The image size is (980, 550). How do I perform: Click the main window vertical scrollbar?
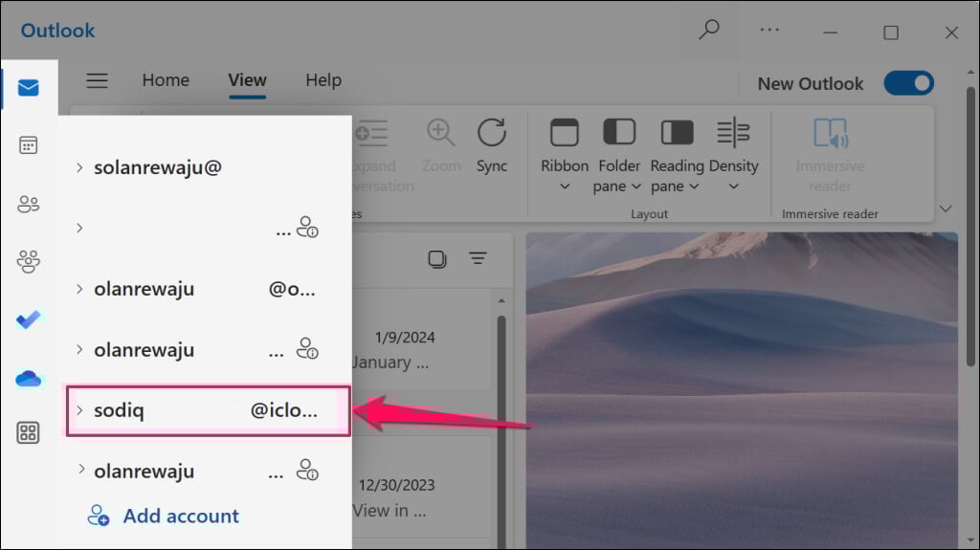(970, 225)
